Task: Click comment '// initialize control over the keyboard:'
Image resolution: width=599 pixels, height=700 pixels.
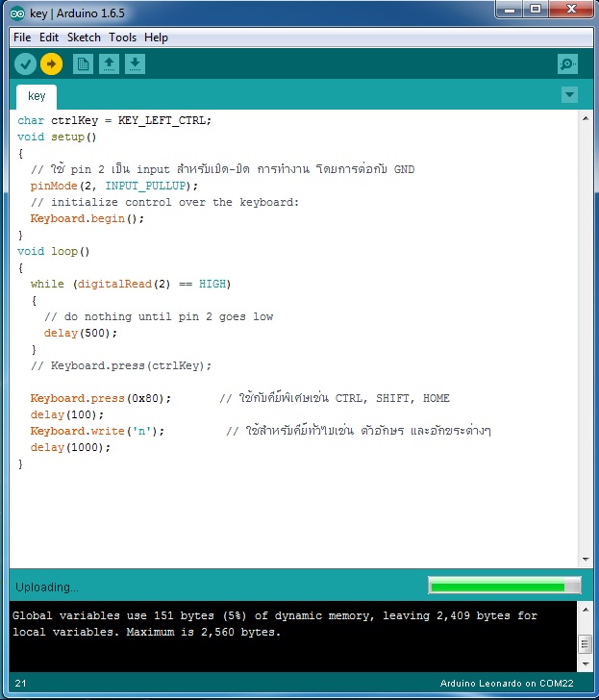Action: click(164, 202)
